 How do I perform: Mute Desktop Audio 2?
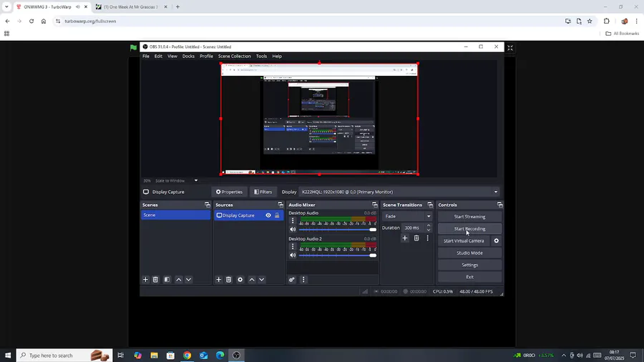293,255
